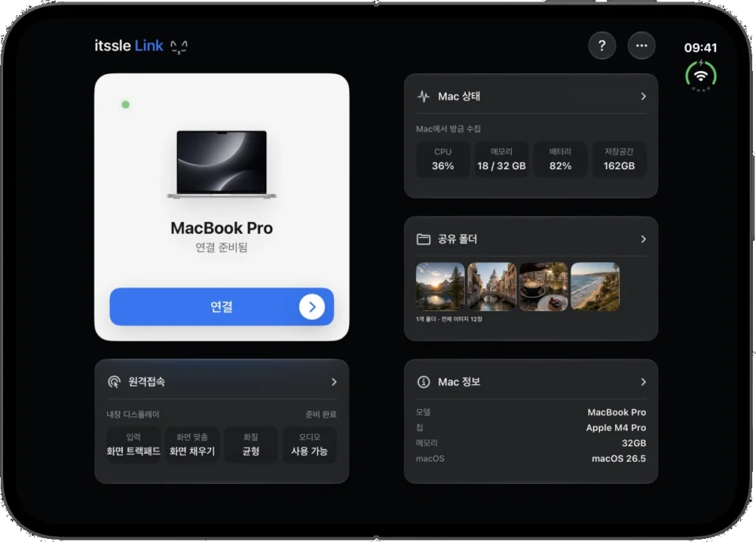Select the 화면 맞춤 화면 채우기 option
Viewport: 756px width, 542px height.
point(192,444)
